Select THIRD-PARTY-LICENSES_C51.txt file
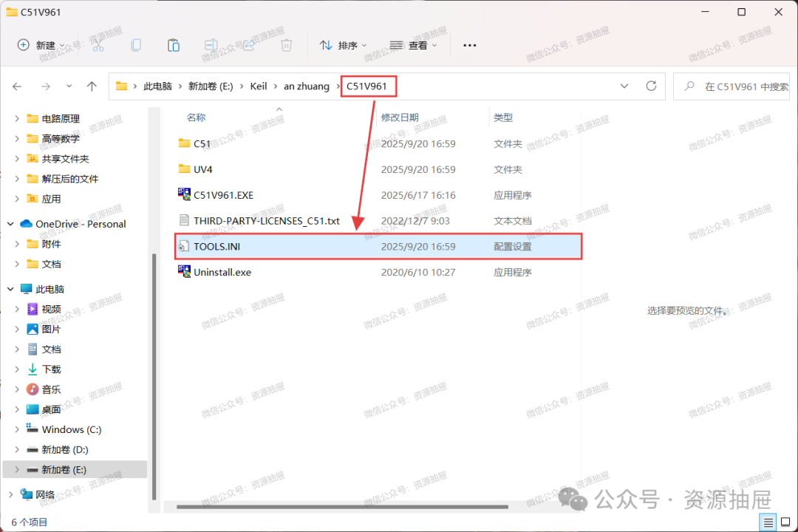Screen dimensions: 798x532 click(x=378, y=221)
